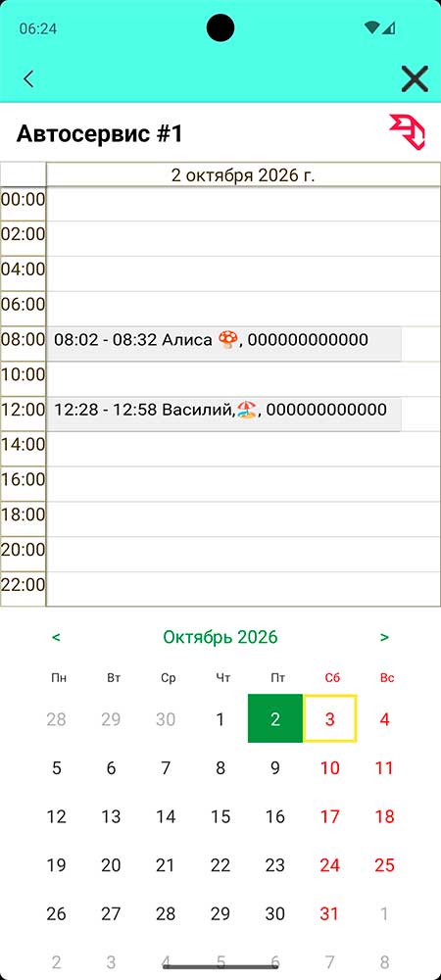
Task: Select October 29 in the calendar
Action: (220, 913)
